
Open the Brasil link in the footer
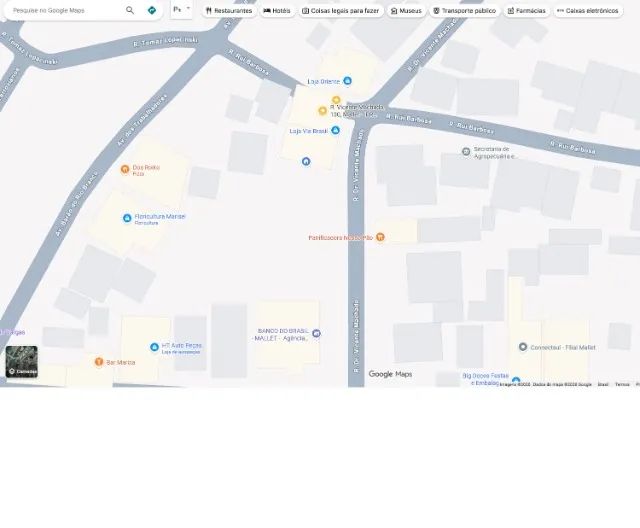pyautogui.click(x=603, y=384)
